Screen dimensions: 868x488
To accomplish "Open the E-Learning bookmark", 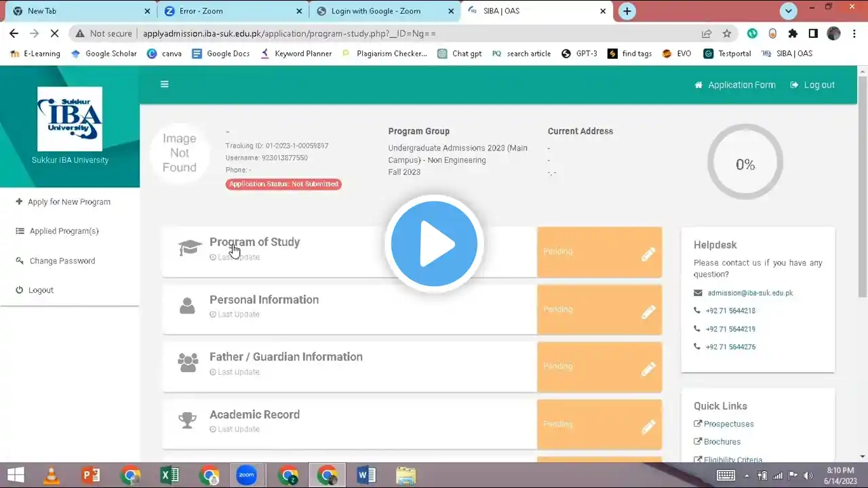I will 35,54.
